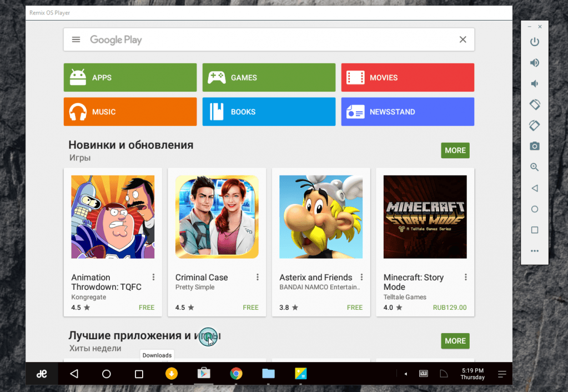Open options menu for Minecraft: Story Mode
Image resolution: width=568 pixels, height=392 pixels.
click(x=465, y=277)
